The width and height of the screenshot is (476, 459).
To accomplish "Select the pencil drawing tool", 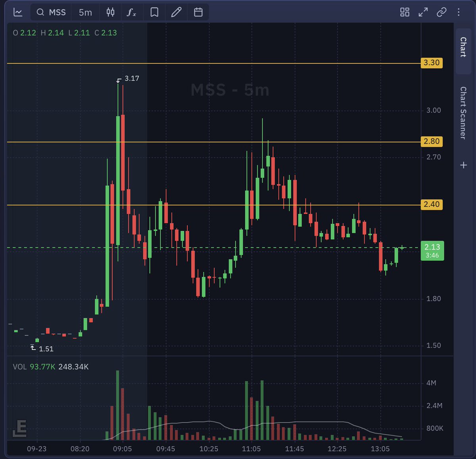I will 176,12.
